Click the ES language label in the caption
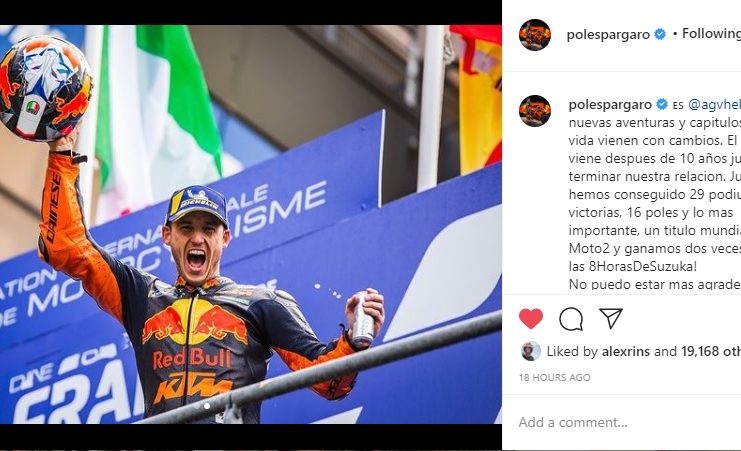This screenshot has width=741, height=451. 678,104
